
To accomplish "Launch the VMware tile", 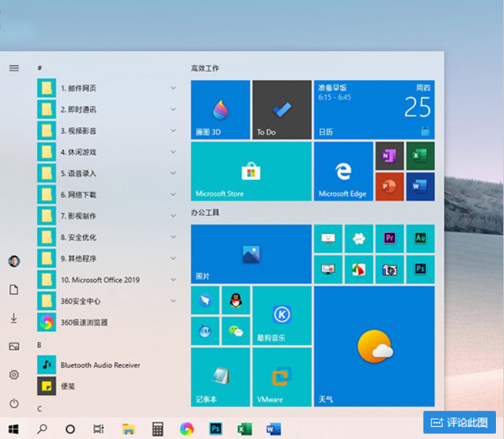I will pos(282,377).
